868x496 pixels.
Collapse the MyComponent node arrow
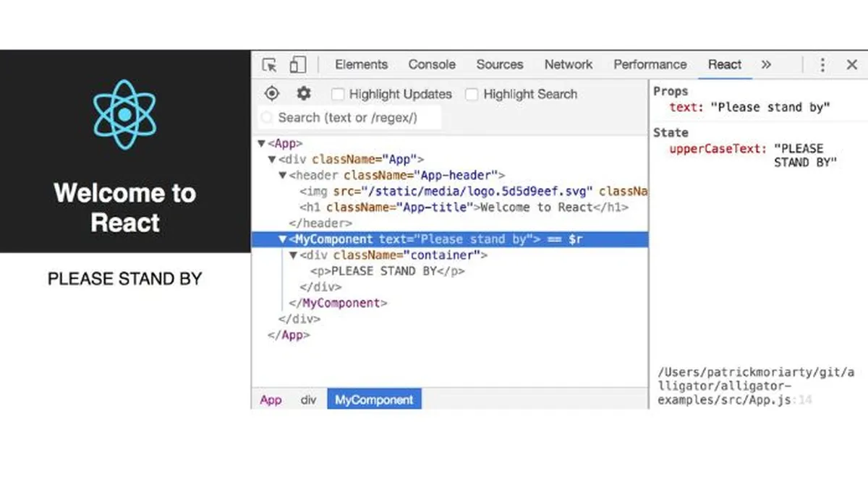pyautogui.click(x=283, y=239)
